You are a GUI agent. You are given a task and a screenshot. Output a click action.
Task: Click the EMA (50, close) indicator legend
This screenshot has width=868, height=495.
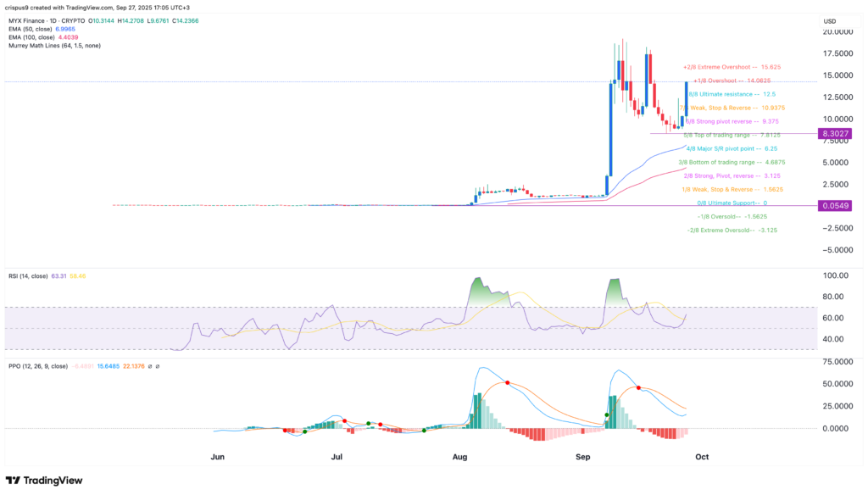tap(31, 29)
